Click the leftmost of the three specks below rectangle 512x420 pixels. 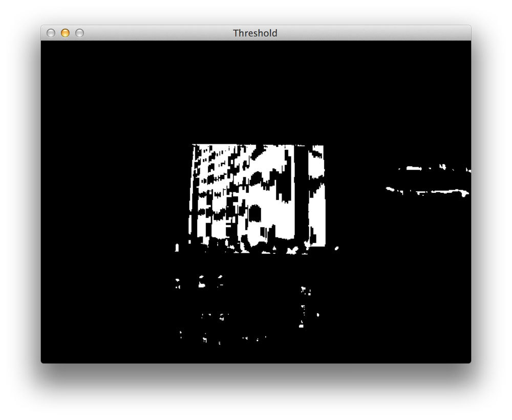(x=178, y=283)
